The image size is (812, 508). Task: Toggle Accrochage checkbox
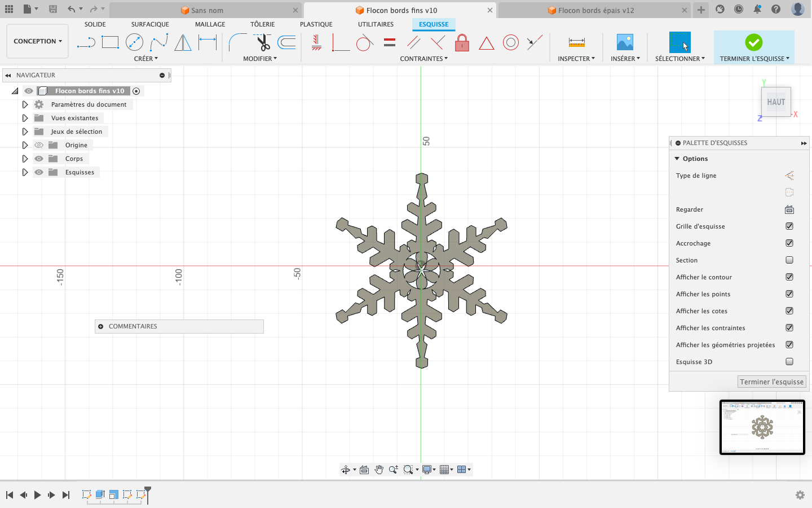pyautogui.click(x=789, y=243)
